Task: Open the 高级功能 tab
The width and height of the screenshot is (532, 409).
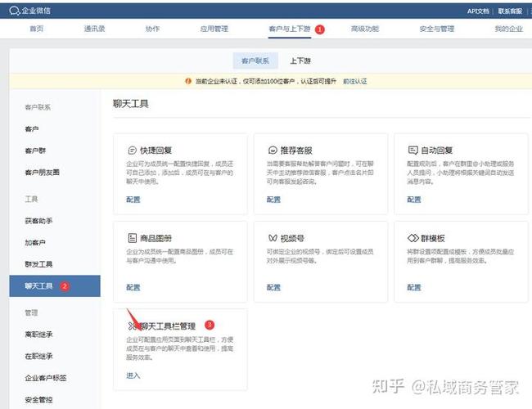Action: tap(365, 29)
